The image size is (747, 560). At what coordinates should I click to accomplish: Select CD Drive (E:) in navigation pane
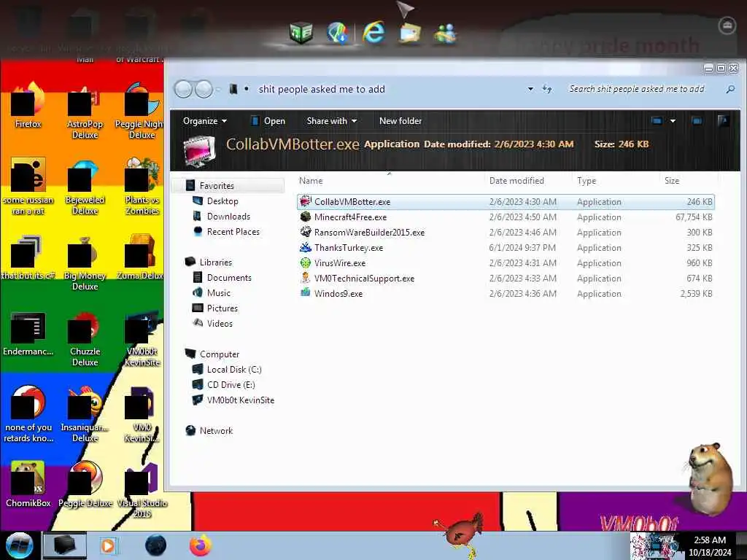231,385
